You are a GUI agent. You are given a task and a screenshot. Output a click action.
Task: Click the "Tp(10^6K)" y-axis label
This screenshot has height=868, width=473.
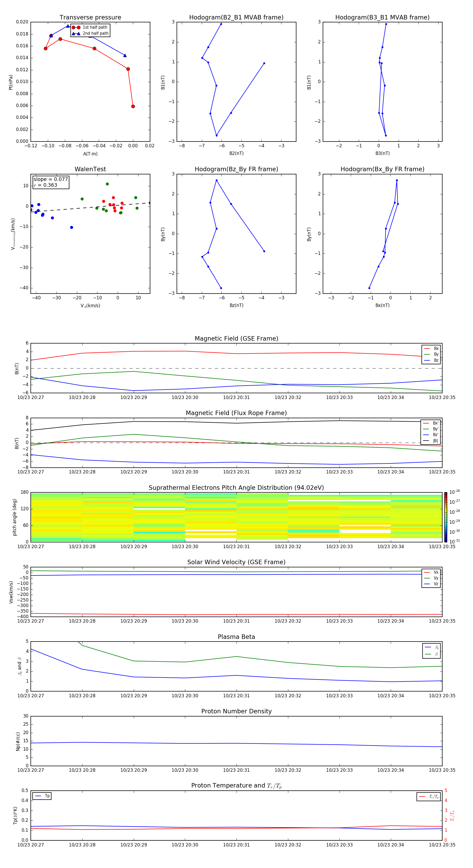[x=15, y=815]
